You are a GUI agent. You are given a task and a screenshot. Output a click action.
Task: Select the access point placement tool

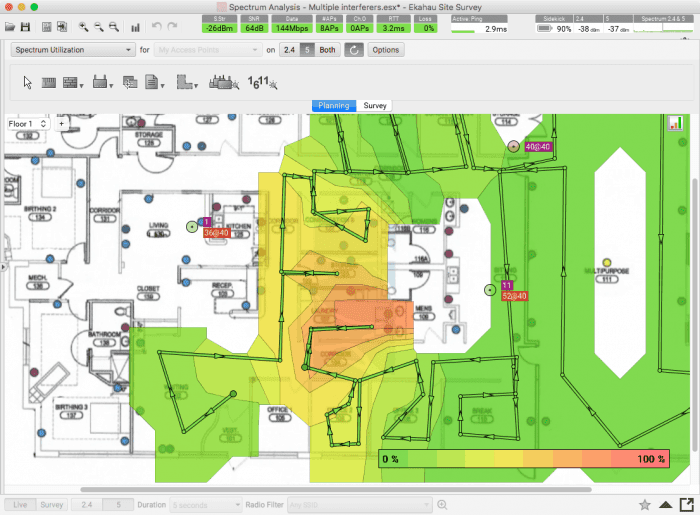(100, 82)
